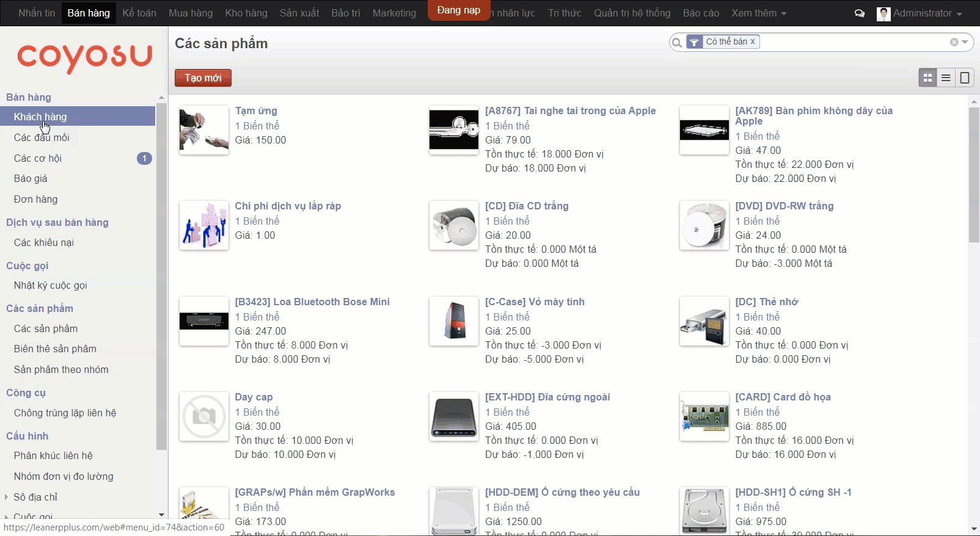Open the Administrator user menu
The image size is (980, 536).
coord(920,13)
